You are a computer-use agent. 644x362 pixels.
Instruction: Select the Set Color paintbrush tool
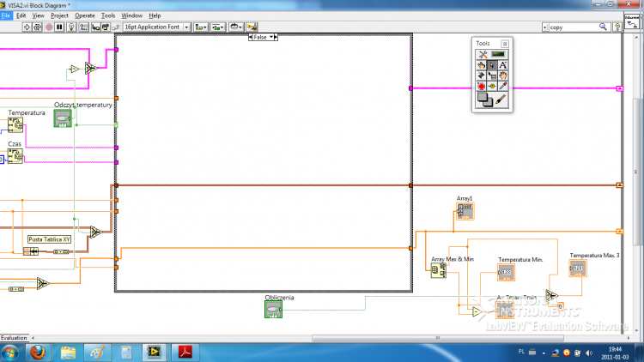tap(501, 100)
